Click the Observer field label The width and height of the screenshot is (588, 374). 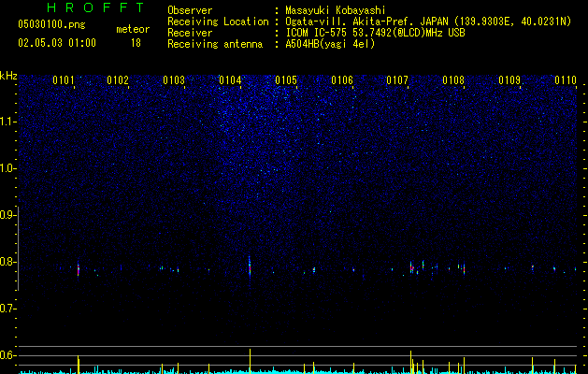[190, 10]
